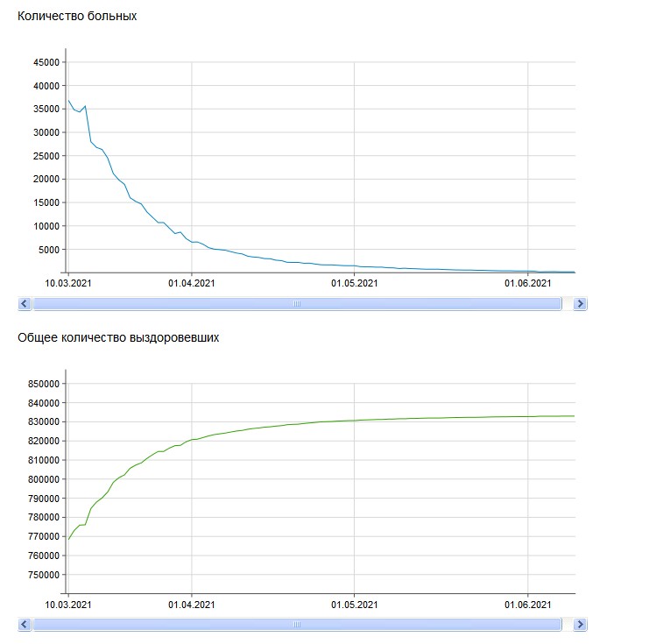Click scrollbar thumb grip under the green chart
The image size is (656, 644).
[x=296, y=625]
